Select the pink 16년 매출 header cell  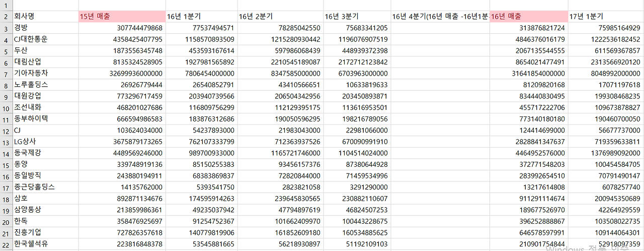[x=529, y=17]
